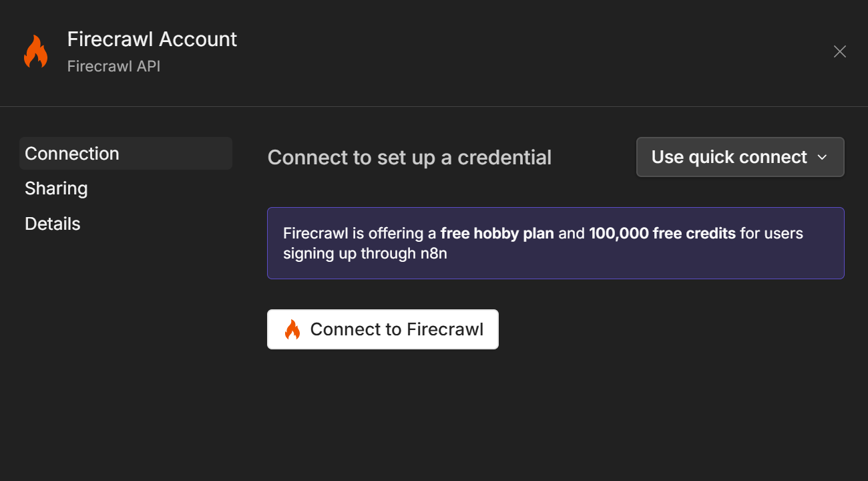
Task: Click the flame icon on the Connect button
Action: coord(292,329)
